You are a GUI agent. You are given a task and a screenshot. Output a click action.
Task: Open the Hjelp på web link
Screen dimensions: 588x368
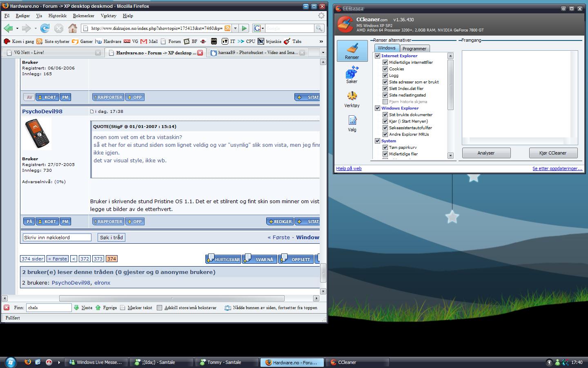point(349,168)
